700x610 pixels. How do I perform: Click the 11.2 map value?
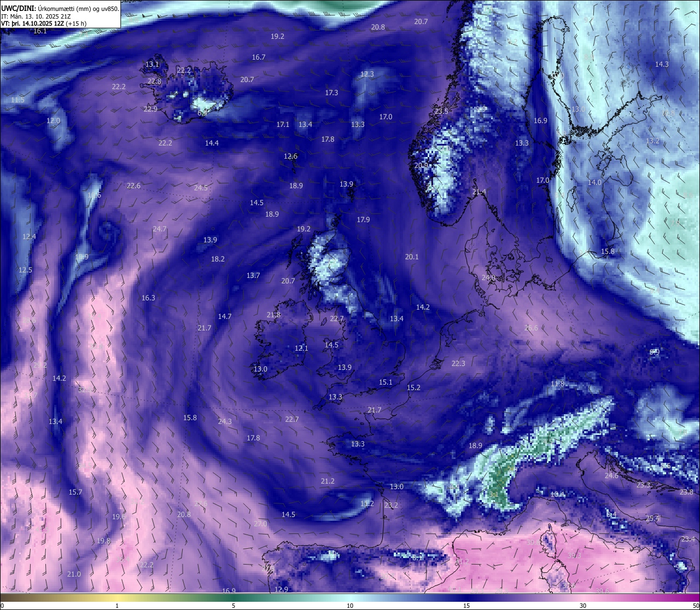[x=367, y=504]
